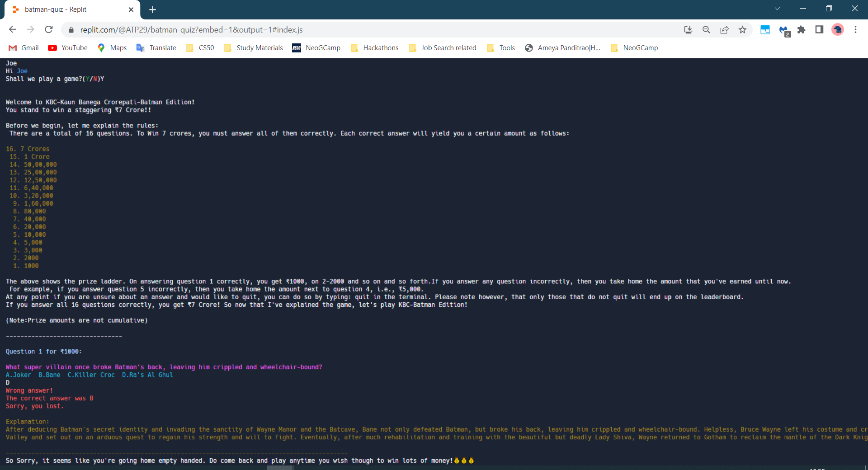
Task: Click the address bar URL
Action: click(x=191, y=30)
